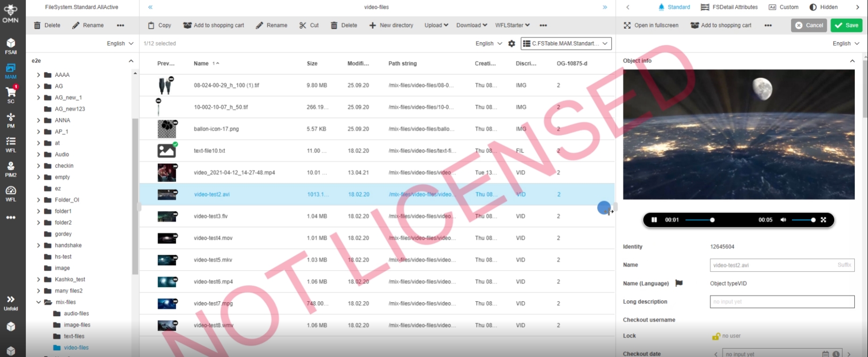Expand the AAAA folder
The height and width of the screenshot is (357, 868).
tap(38, 75)
